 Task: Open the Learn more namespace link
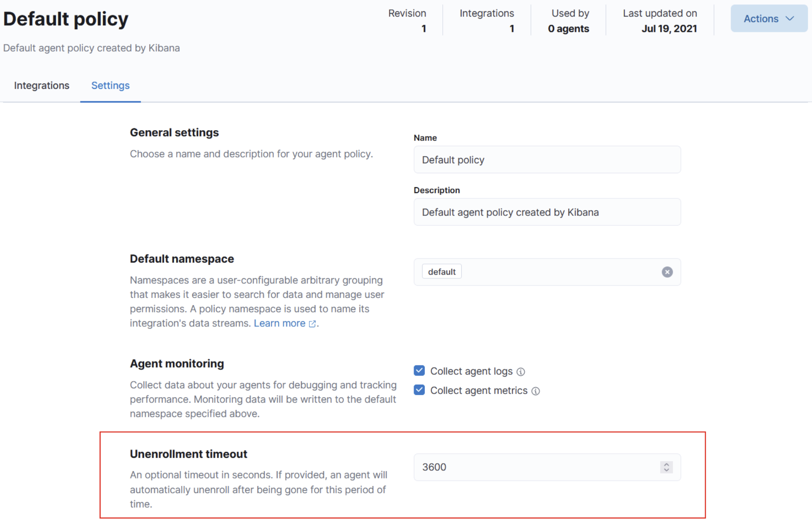[x=279, y=323]
